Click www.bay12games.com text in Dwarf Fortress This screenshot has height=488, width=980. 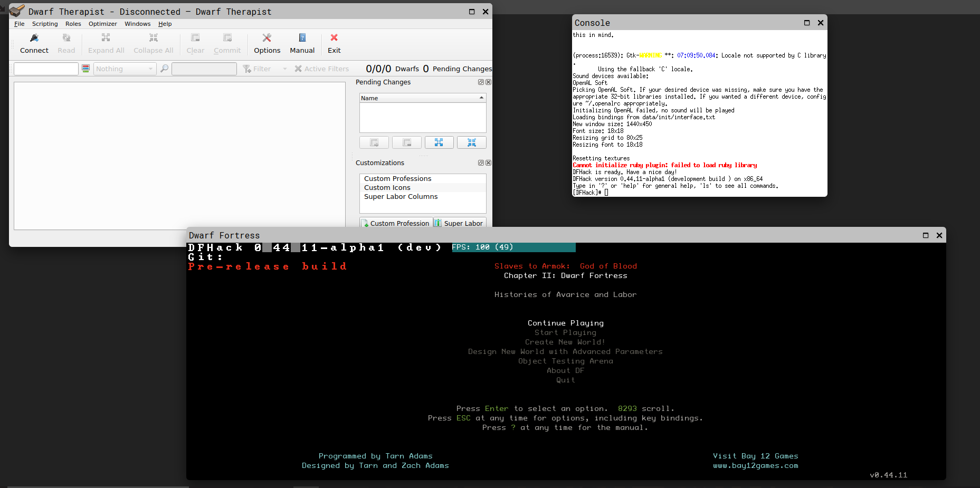756,465
